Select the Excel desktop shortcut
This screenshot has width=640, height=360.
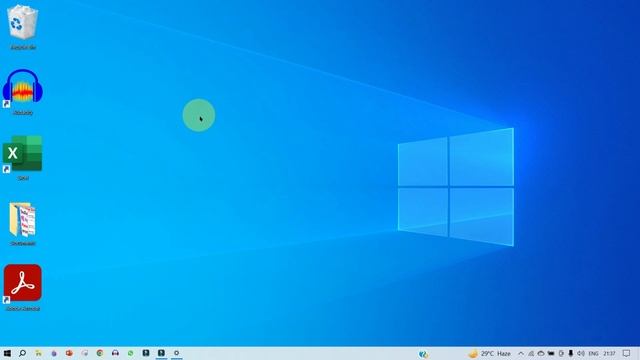point(22,158)
